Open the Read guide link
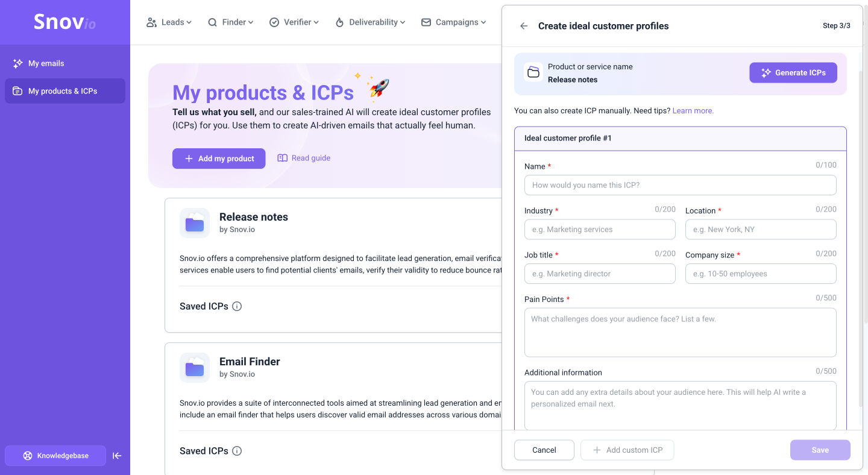 [x=304, y=158]
